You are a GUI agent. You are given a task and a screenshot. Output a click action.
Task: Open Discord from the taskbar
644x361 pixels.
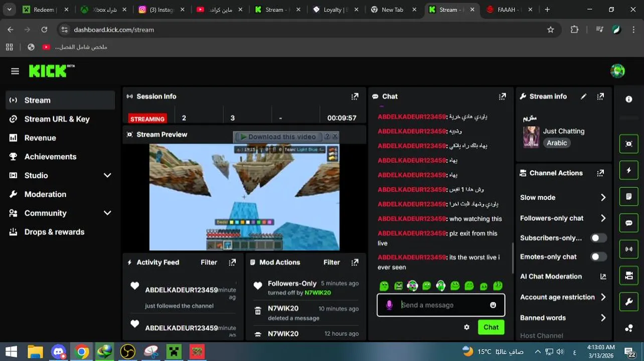point(59,351)
